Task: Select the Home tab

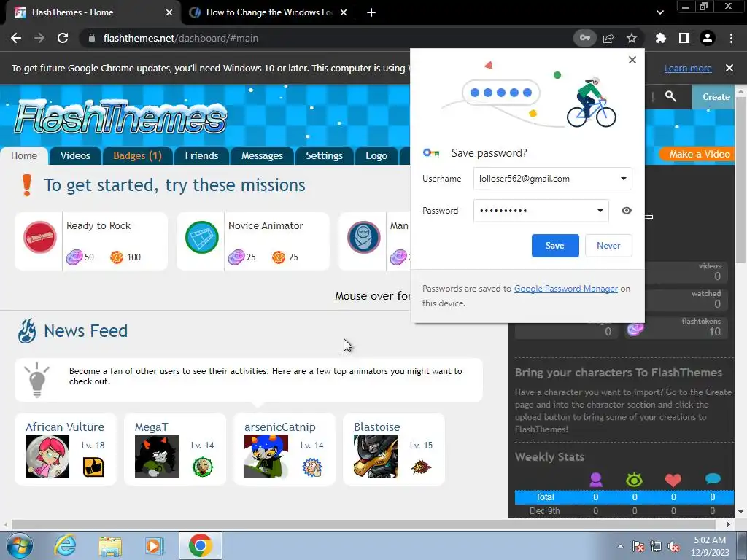Action: click(24, 156)
